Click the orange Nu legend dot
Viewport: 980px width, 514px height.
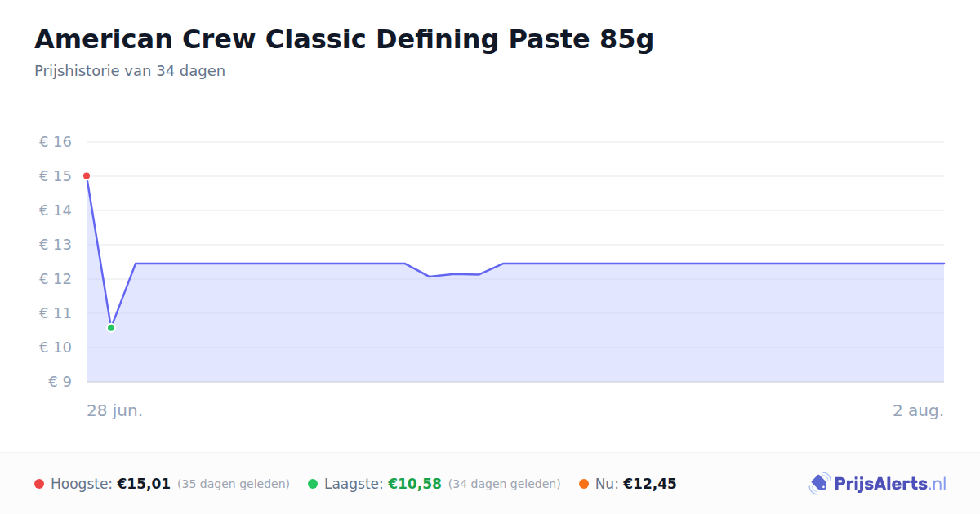point(584,484)
